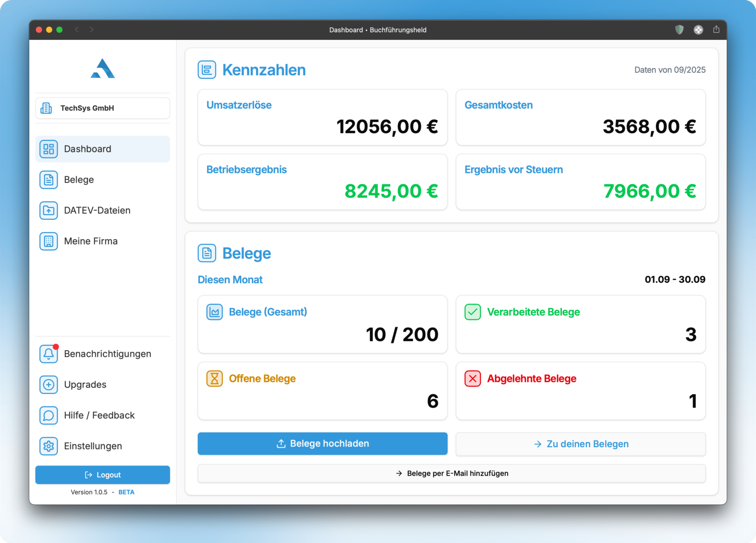Click the company building icon next to TechSys GmbH

point(46,108)
